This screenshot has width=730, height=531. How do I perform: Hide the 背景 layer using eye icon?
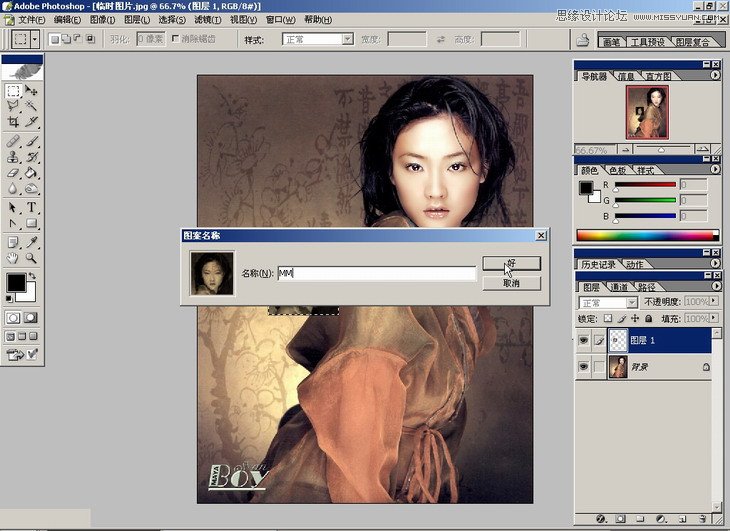583,367
